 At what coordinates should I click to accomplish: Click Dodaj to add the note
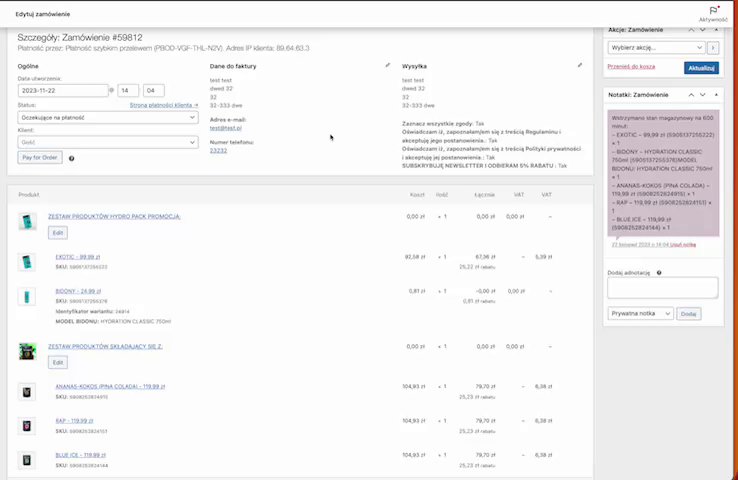coord(689,314)
